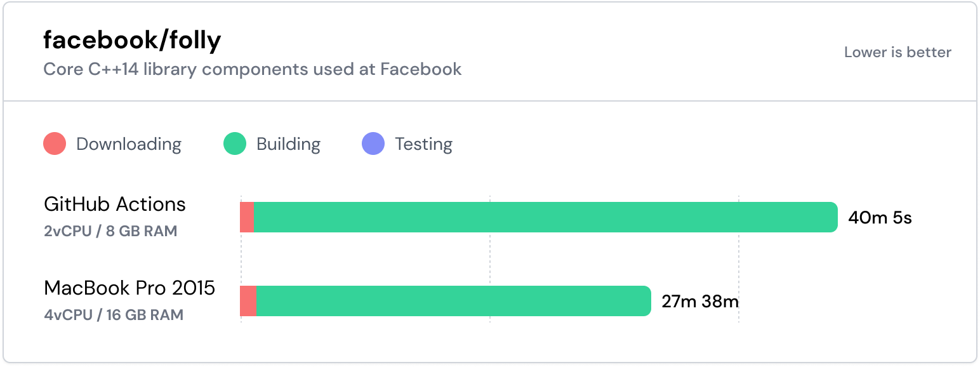The height and width of the screenshot is (367, 980).
Task: Click MacBook Pro red downloading bar segment
Action: [248, 301]
